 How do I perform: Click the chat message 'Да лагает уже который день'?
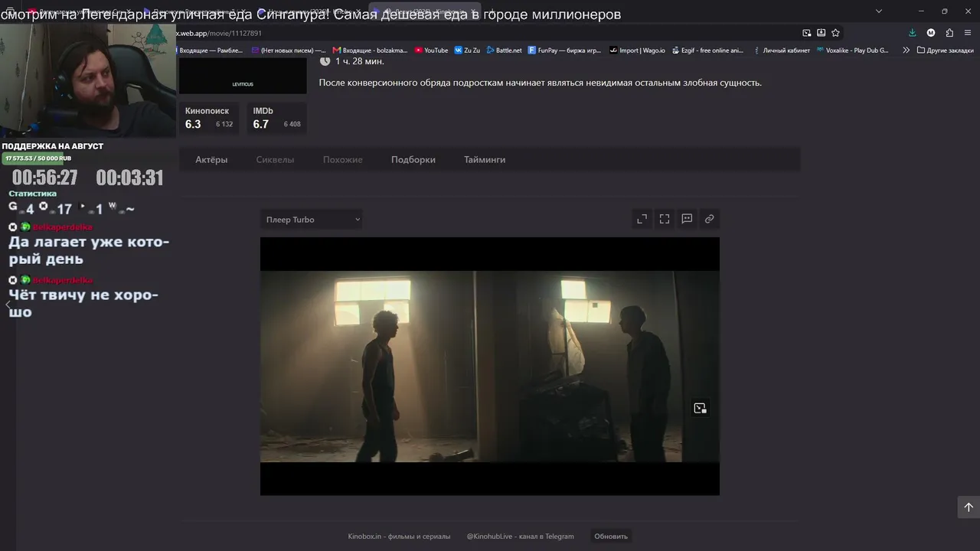tap(89, 250)
